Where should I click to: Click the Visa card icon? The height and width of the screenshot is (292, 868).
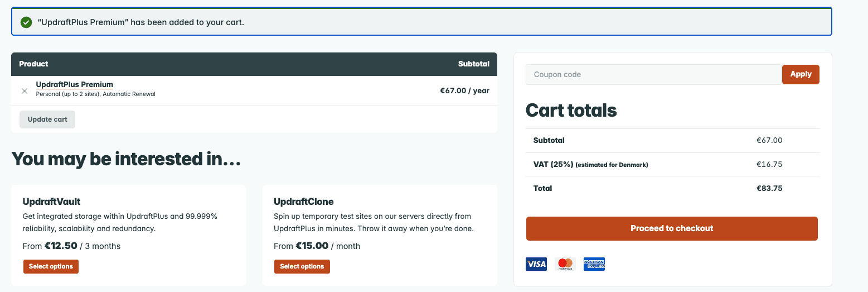[x=536, y=264]
